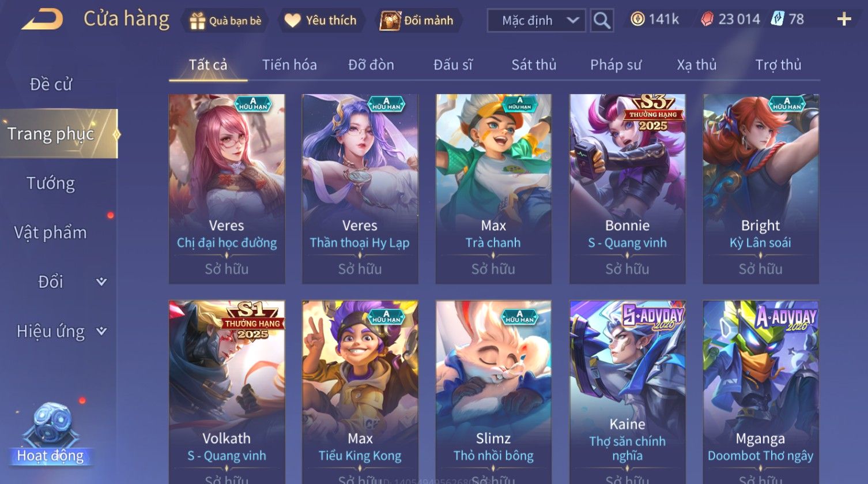Click the magnifying glass search icon

click(602, 21)
